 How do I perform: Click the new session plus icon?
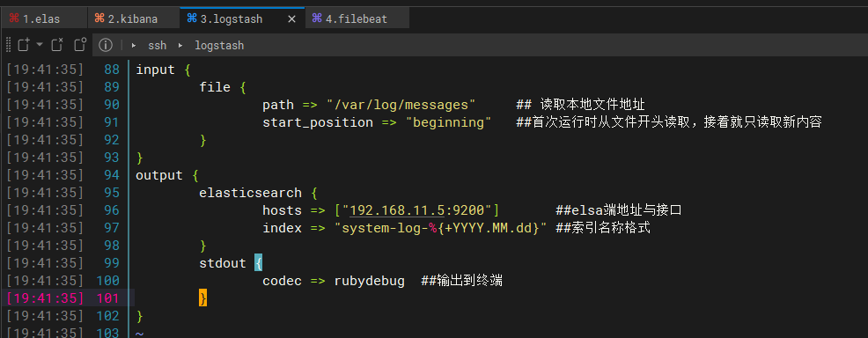(23, 45)
